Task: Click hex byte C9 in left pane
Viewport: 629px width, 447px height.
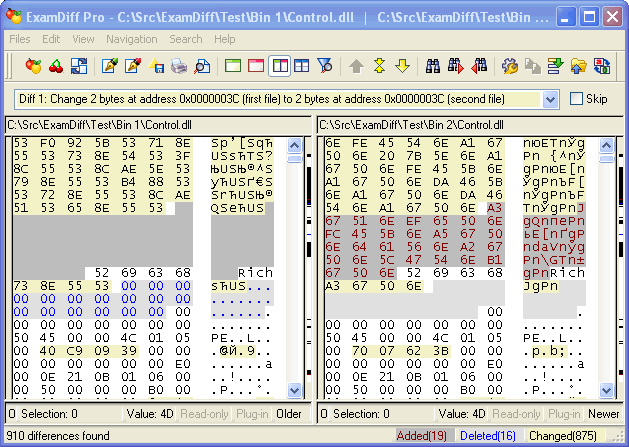Action: (75, 351)
